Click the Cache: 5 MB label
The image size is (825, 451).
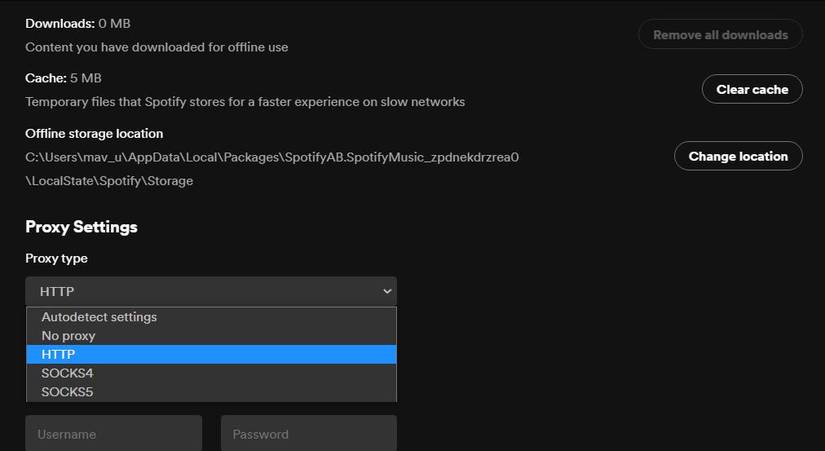coord(63,78)
